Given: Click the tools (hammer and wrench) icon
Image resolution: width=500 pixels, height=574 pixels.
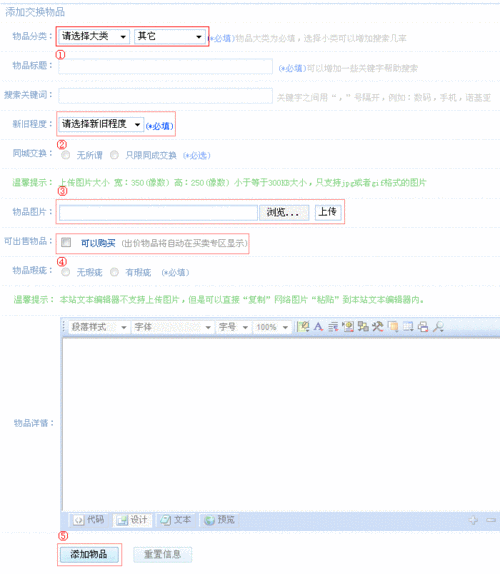Looking at the screenshot, I should pos(378,327).
